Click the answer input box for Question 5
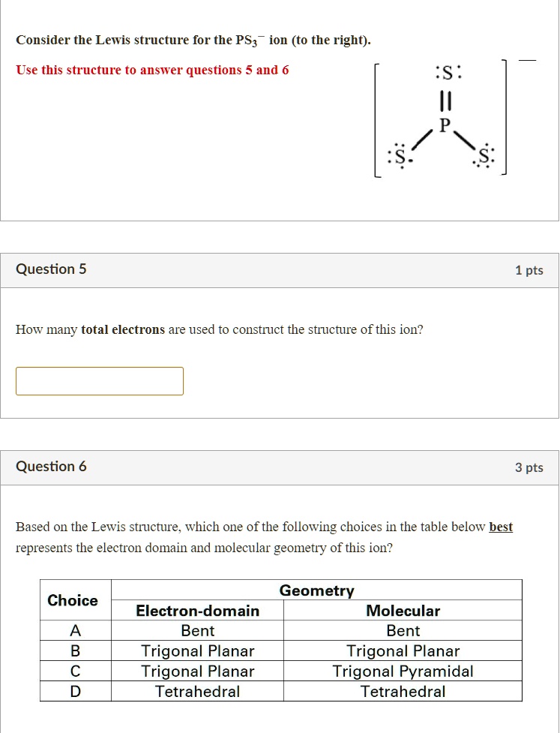The height and width of the screenshot is (733, 560). (x=99, y=380)
